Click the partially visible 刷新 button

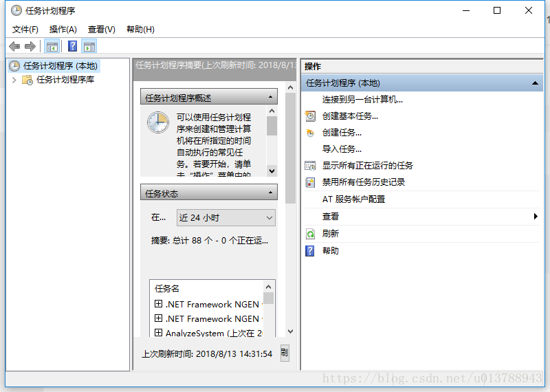pos(285,353)
